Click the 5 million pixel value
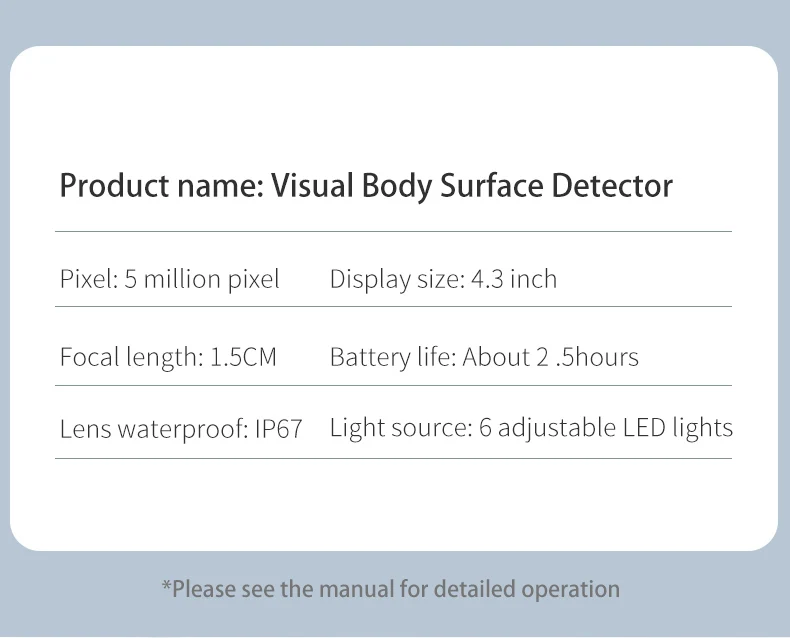Viewport: 790px width, 638px height. pos(202,280)
